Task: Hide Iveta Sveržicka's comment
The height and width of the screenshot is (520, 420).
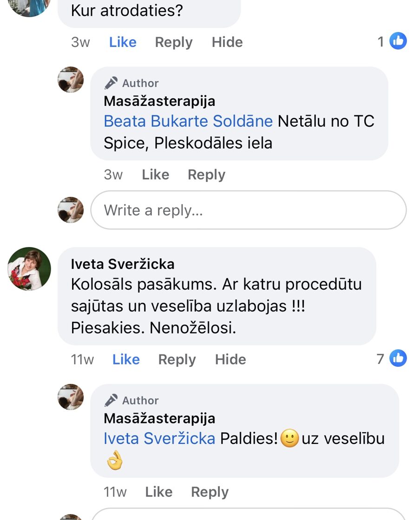Action: (230, 359)
